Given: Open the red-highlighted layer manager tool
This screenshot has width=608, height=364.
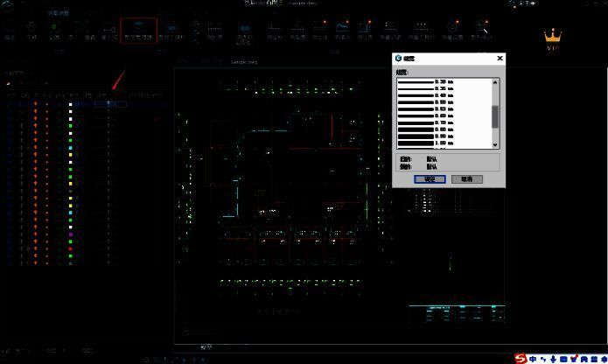Looking at the screenshot, I should [138, 31].
